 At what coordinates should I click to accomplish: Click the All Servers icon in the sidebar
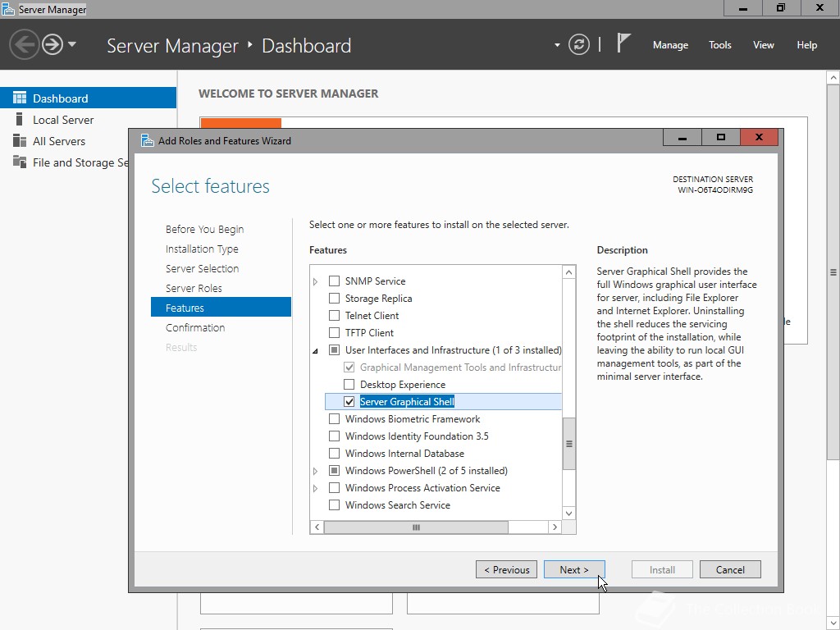pyautogui.click(x=20, y=141)
